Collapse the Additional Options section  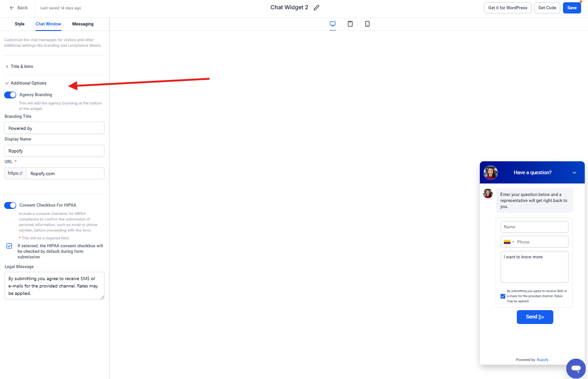[x=28, y=83]
